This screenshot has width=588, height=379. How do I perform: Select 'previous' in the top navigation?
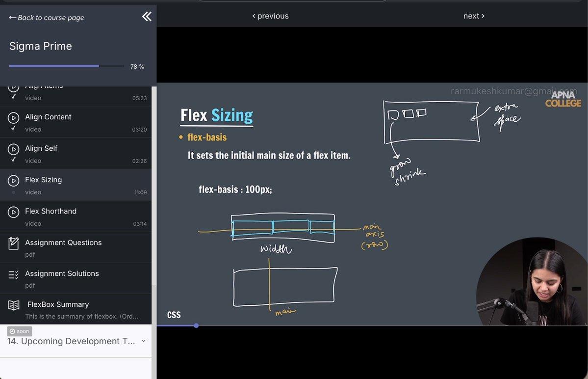point(270,15)
